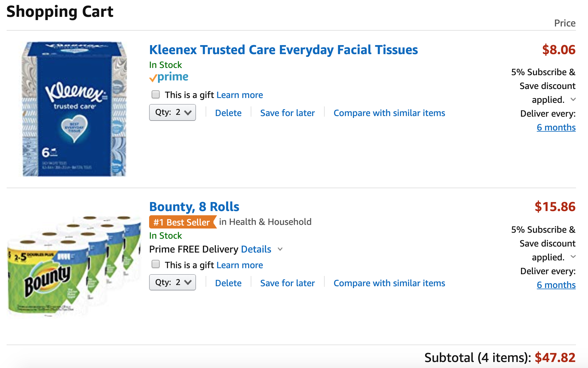The width and height of the screenshot is (588, 368).
Task: Compare Kleenex with similar items
Action: click(x=389, y=113)
